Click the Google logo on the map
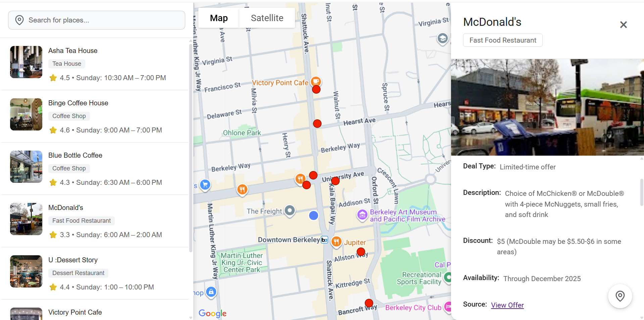Viewport: 644px width, 320px height. (x=212, y=313)
